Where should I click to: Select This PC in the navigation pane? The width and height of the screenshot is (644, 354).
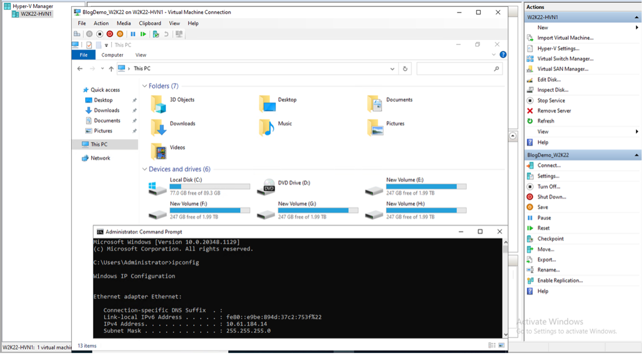pos(99,144)
